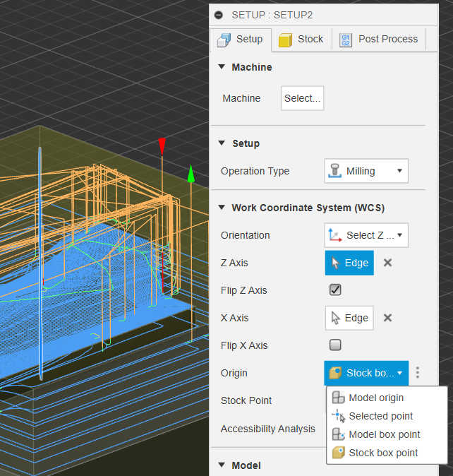
Task: Click the green Y axis arrow in viewport
Action: pos(190,173)
